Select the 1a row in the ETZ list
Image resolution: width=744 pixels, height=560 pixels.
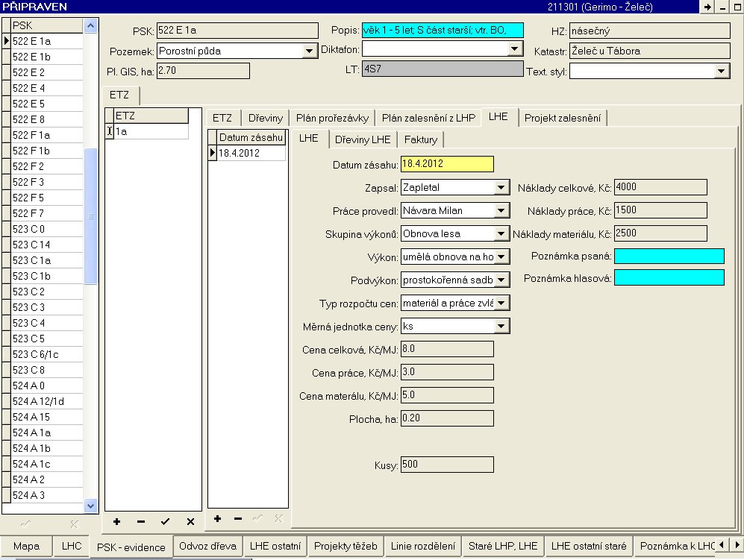click(151, 131)
